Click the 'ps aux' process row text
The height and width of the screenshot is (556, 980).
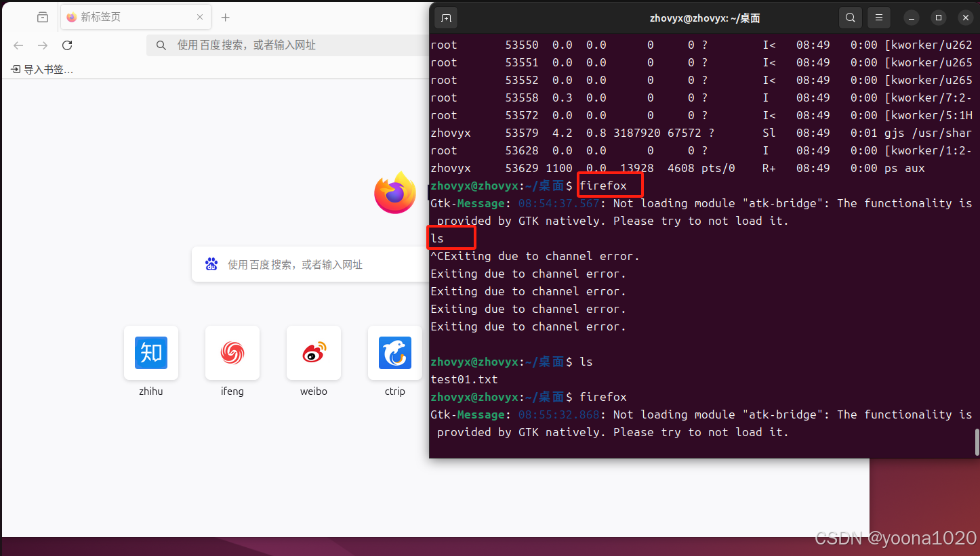905,168
